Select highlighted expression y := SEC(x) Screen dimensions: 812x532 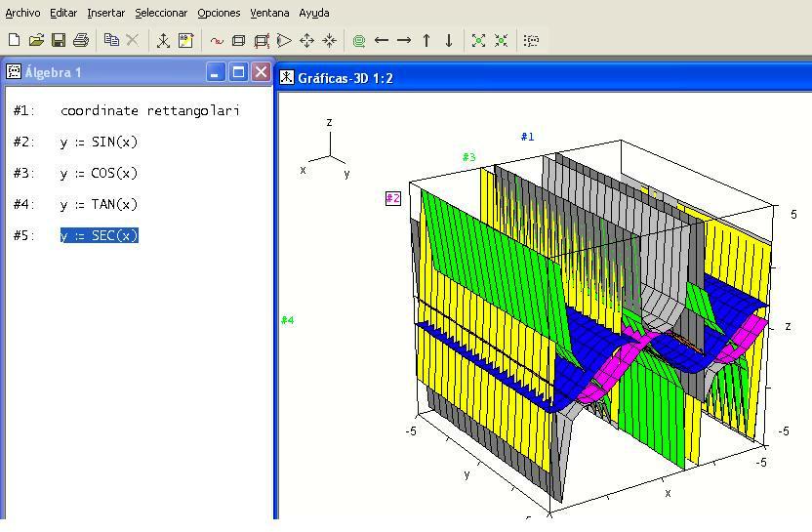pos(99,235)
